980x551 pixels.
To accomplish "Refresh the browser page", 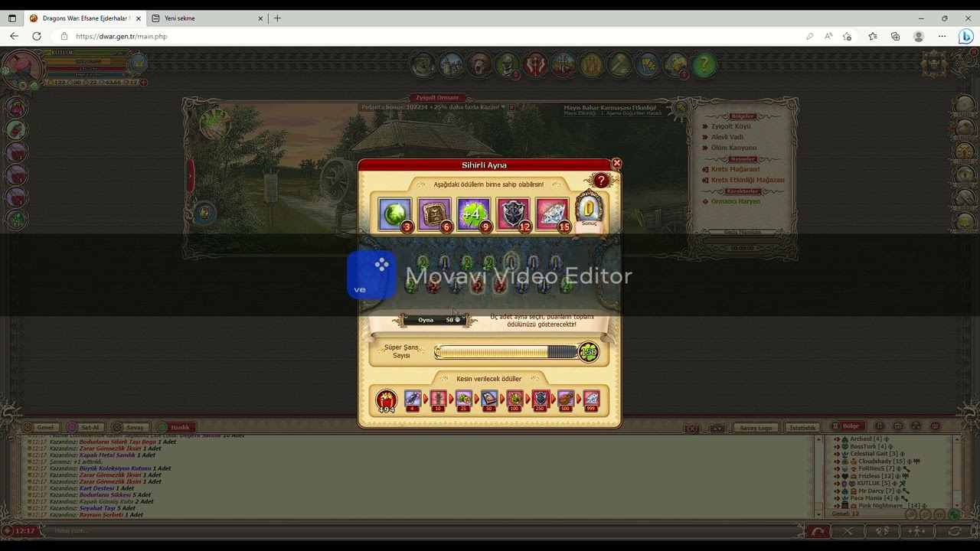I will pos(37,36).
